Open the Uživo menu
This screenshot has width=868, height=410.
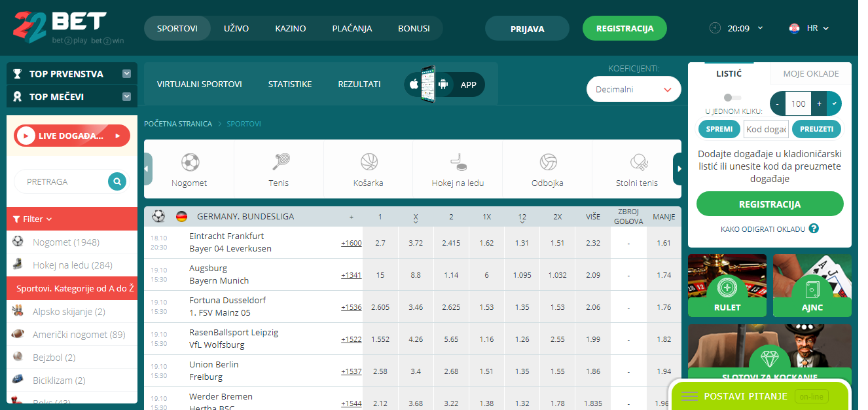point(236,28)
